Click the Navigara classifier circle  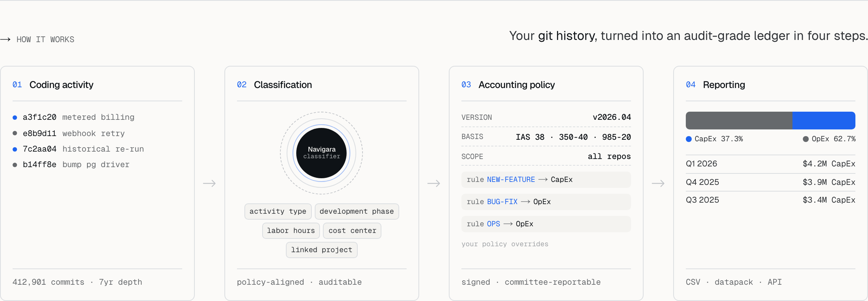coord(321,153)
